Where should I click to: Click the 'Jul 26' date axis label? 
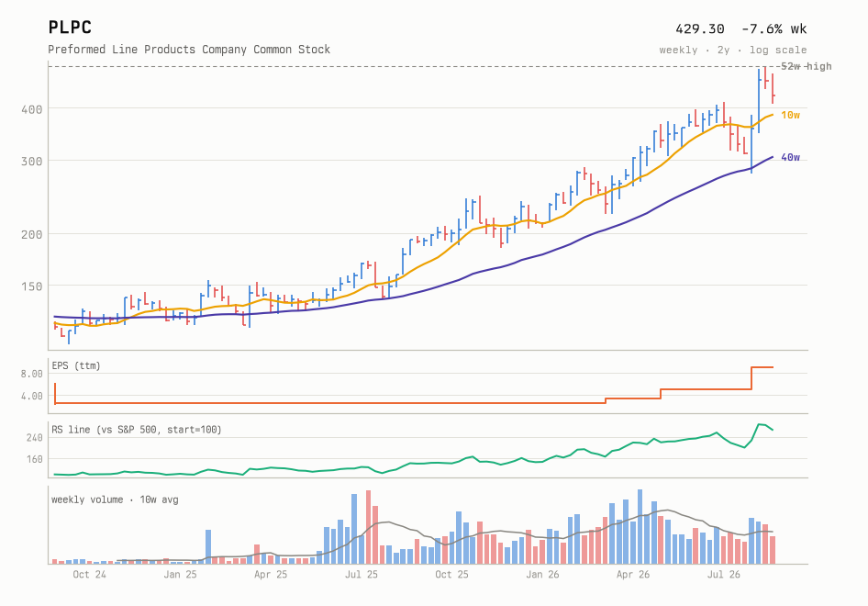coord(724,575)
